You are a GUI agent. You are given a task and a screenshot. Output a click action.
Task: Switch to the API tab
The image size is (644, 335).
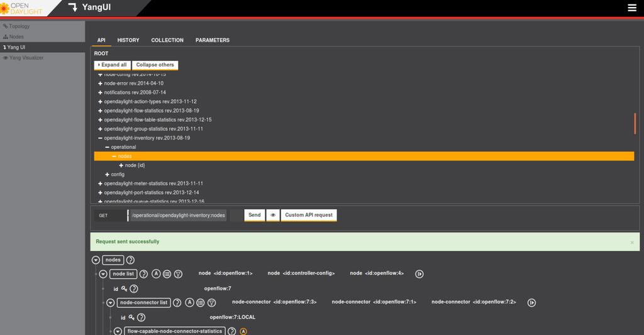[101, 40]
